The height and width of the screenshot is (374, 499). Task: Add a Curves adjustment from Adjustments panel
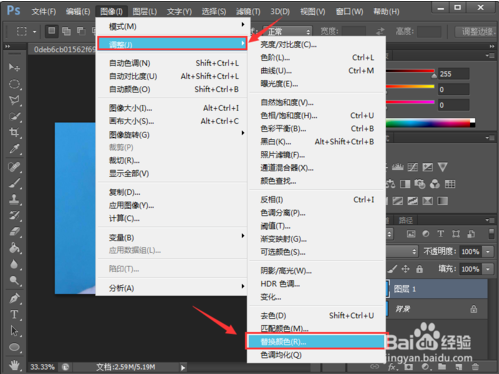(413, 167)
